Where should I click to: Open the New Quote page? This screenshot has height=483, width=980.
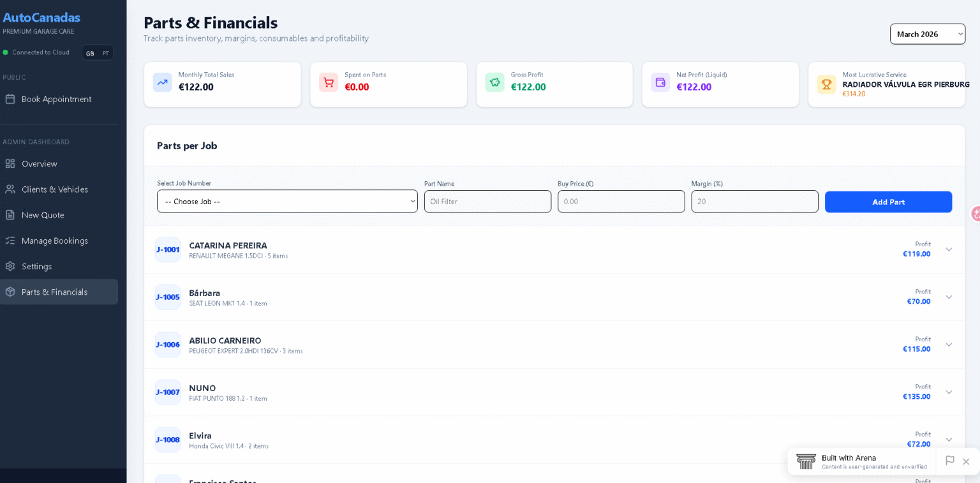[43, 215]
